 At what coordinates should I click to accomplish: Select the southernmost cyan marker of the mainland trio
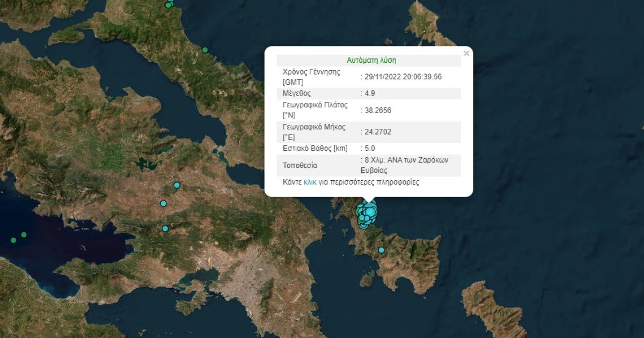[x=165, y=229]
